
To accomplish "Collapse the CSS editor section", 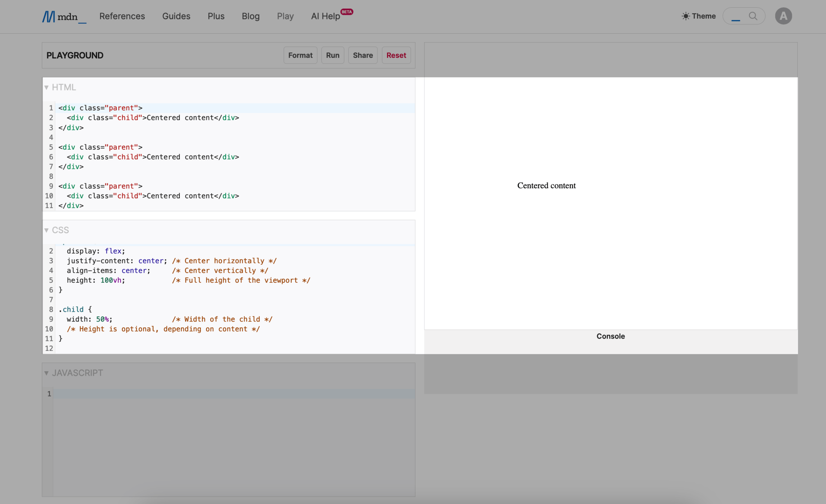I will coord(47,230).
